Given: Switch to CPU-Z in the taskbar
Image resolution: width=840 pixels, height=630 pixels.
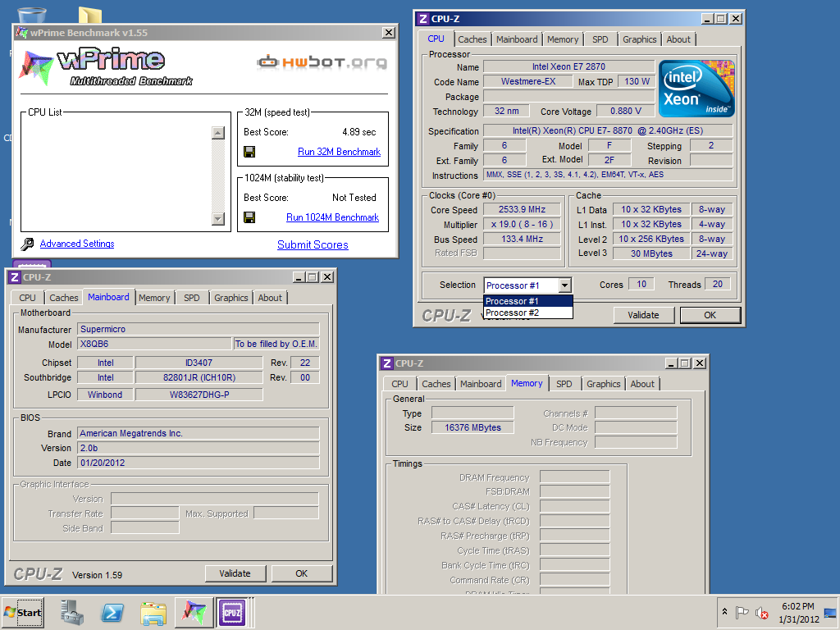Looking at the screenshot, I should click(232, 612).
